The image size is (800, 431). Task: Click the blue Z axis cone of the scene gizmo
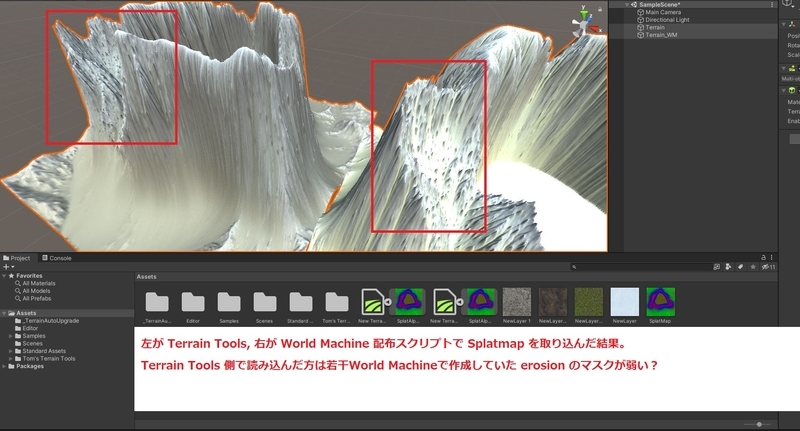tap(590, 18)
